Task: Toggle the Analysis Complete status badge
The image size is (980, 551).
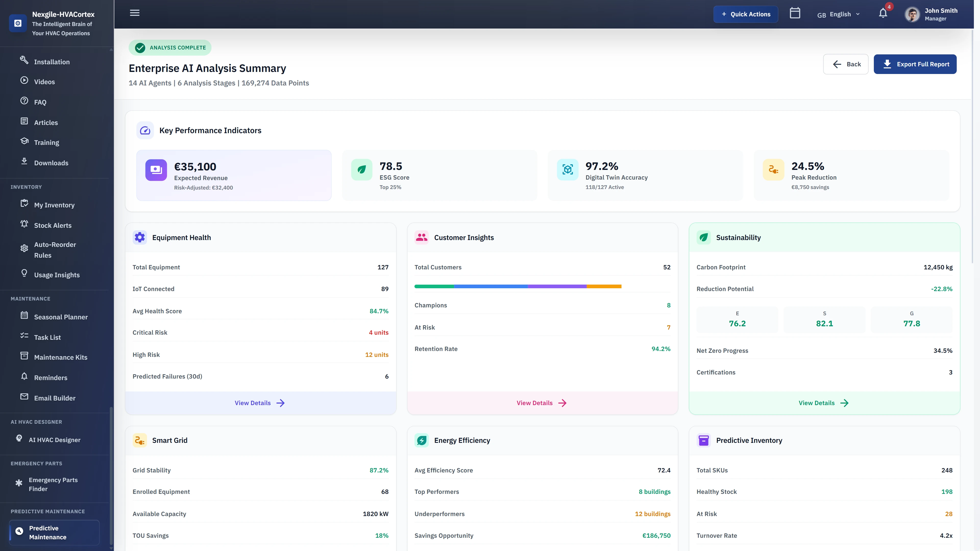Action: click(170, 47)
